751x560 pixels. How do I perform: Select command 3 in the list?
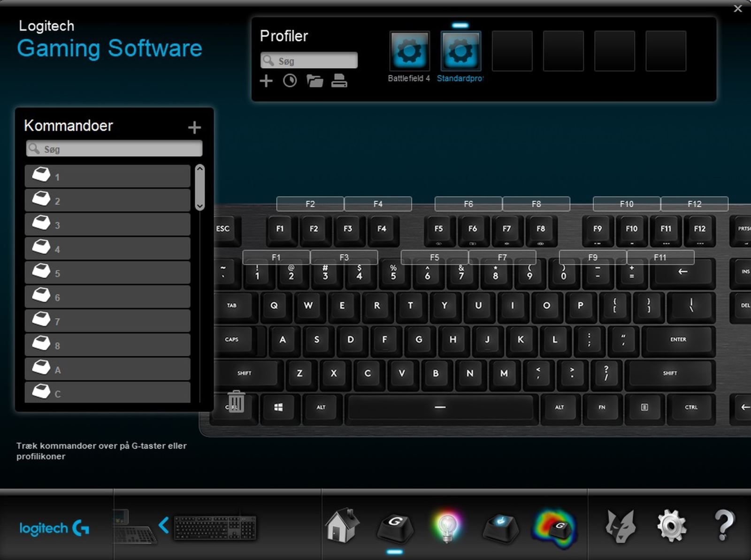tap(107, 224)
